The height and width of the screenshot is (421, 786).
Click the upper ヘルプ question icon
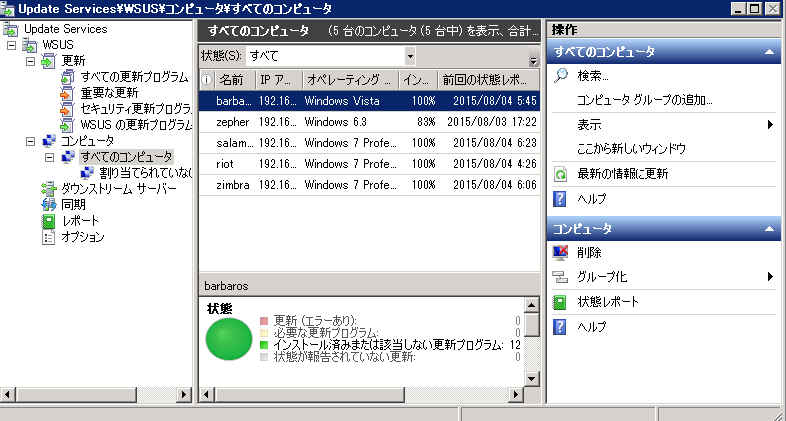(559, 199)
